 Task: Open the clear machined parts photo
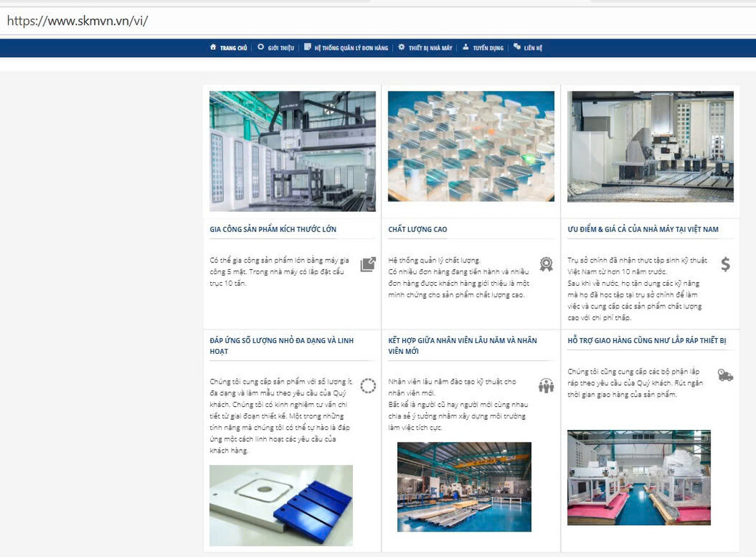pos(470,146)
